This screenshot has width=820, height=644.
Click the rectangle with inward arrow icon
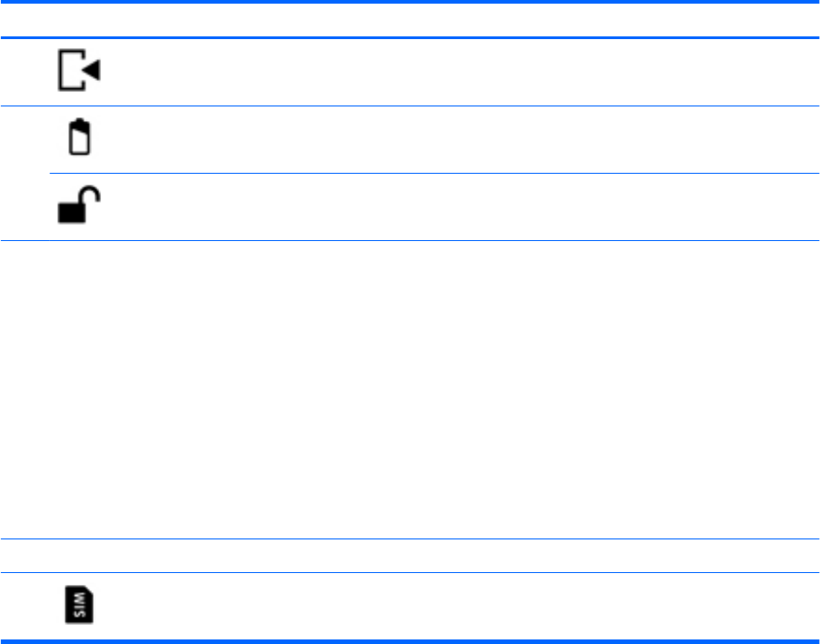(x=78, y=72)
